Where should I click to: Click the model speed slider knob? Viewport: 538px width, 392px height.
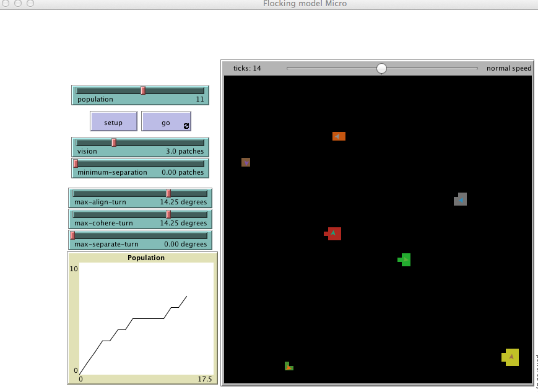click(381, 68)
